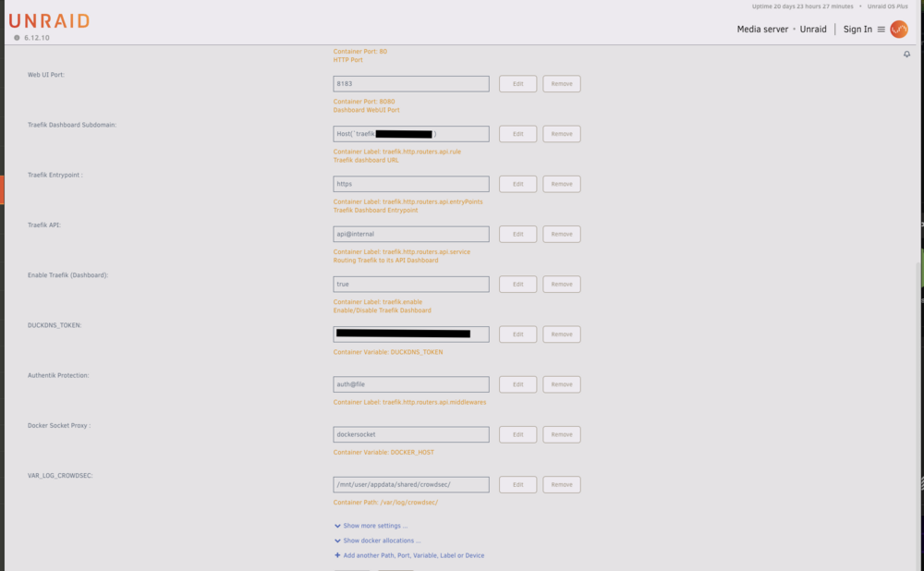Focus the /mnt/user/appdata/shared/crowdsec/ field
The width and height of the screenshot is (924, 571).
(411, 484)
